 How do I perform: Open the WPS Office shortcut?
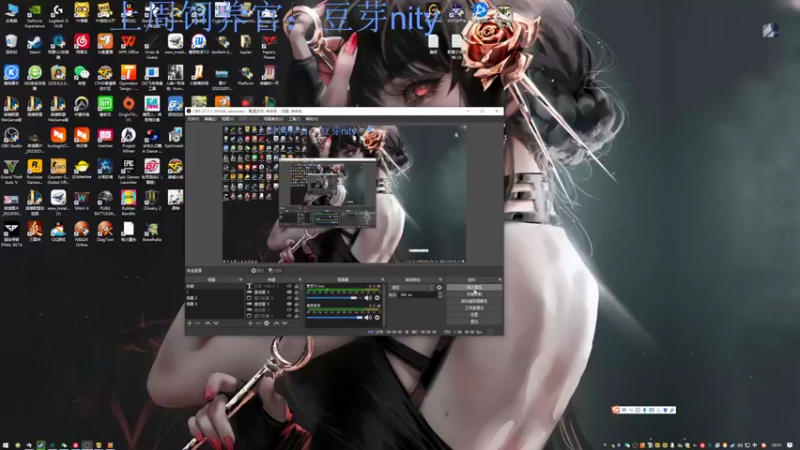(128, 45)
